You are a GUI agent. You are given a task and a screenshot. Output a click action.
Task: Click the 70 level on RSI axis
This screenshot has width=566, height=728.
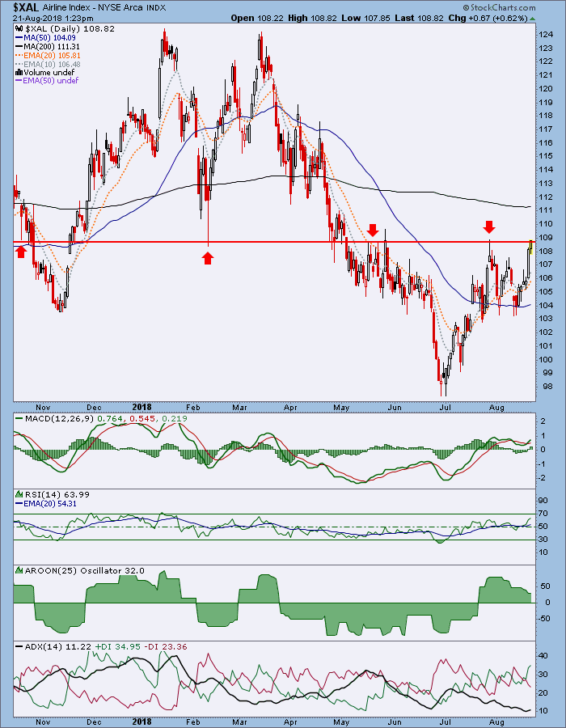[x=543, y=514]
